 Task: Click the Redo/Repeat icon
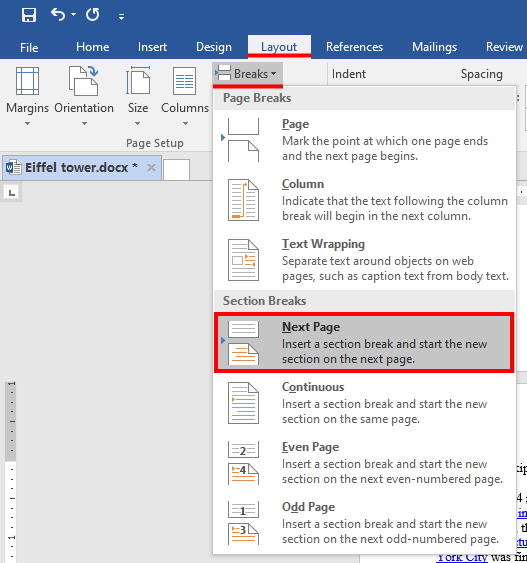[x=93, y=15]
